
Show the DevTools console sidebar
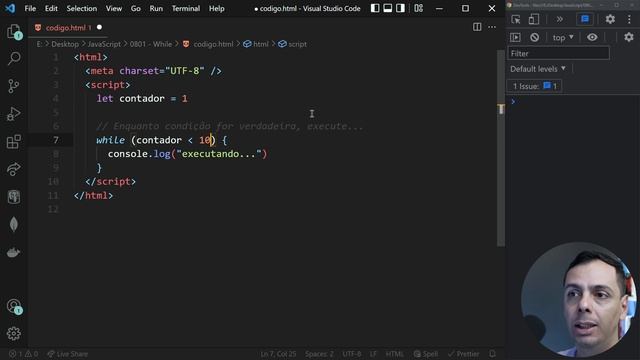coord(515,37)
